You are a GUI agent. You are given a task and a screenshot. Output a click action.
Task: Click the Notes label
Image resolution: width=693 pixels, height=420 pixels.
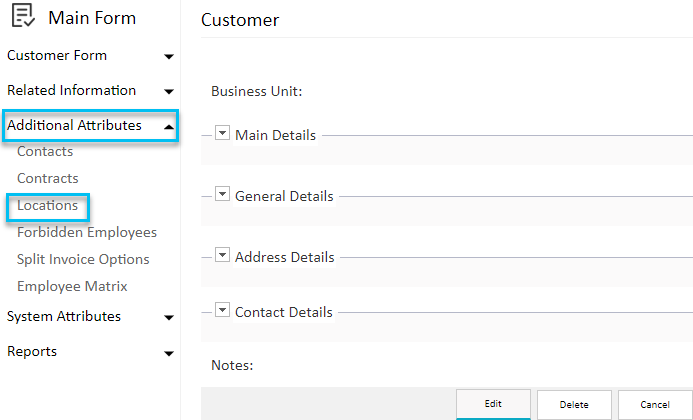click(232, 366)
